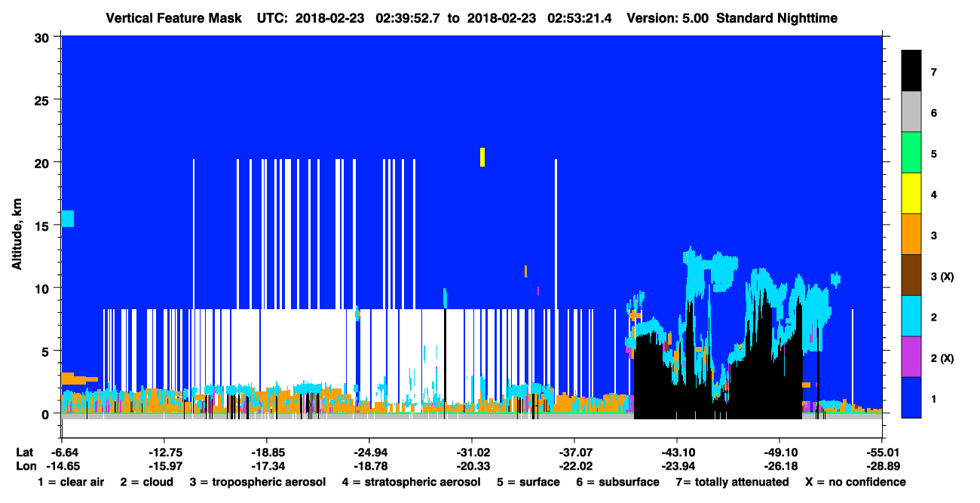Click the 'X = no confidence' legend text
980x503 pixels.
coord(856,482)
